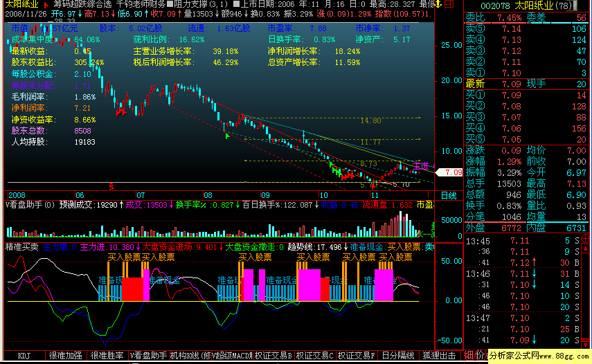The image size is (592, 364).
Task: Click the 买⑤ bid row at 7.05
Action: [526, 139]
